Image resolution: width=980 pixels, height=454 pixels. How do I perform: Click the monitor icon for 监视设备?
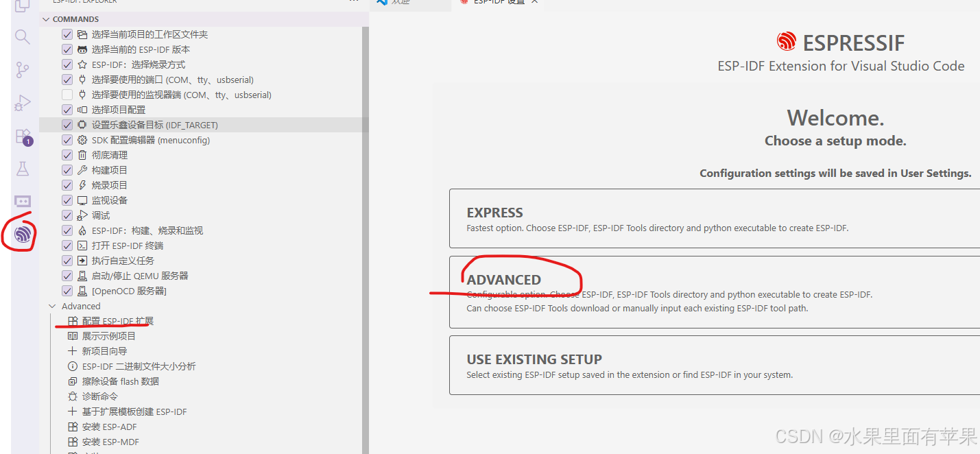82,200
